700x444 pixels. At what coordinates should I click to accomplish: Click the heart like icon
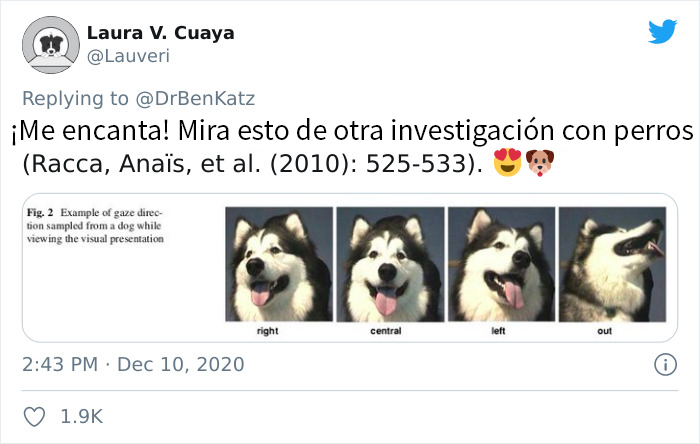tap(34, 417)
